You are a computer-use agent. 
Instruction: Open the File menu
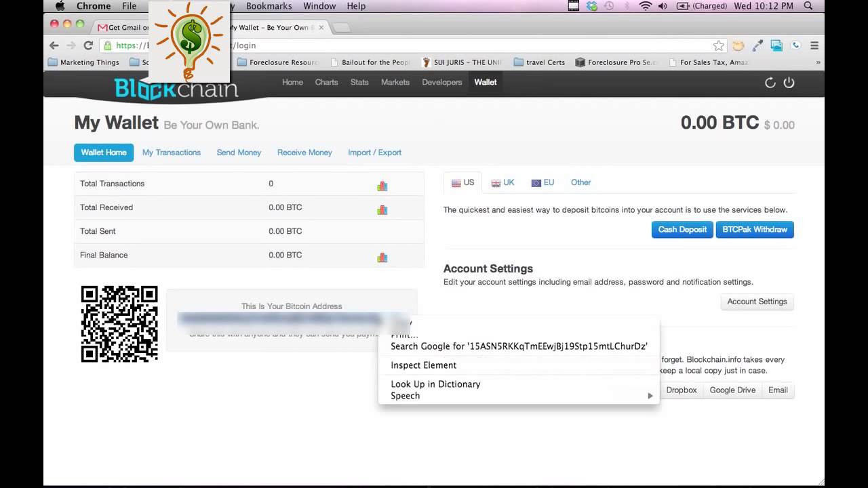tap(129, 6)
